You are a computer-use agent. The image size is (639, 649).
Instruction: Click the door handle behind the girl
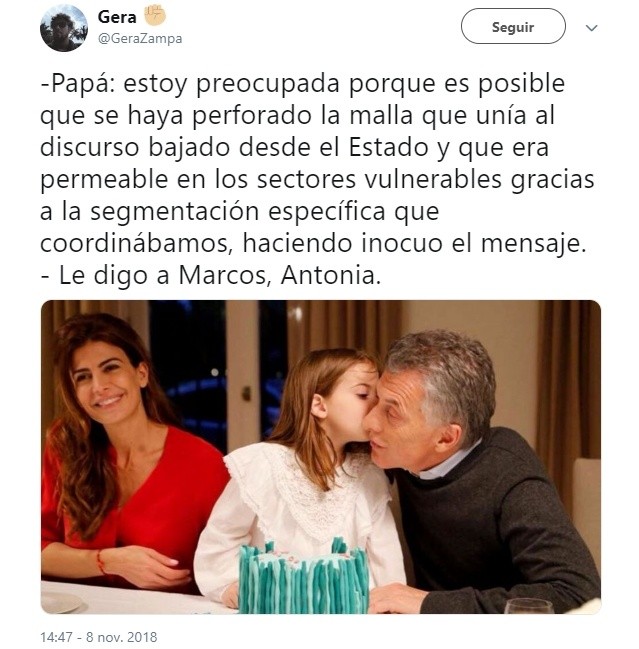point(246,393)
